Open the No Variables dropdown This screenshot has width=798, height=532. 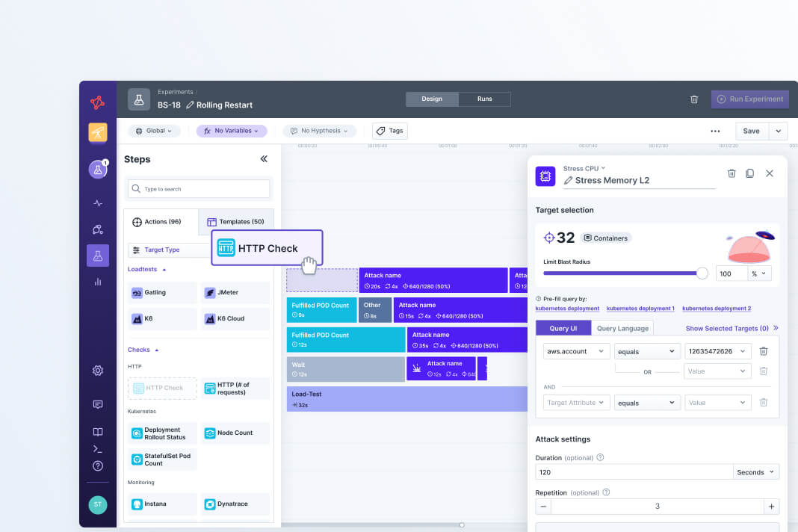coord(232,131)
